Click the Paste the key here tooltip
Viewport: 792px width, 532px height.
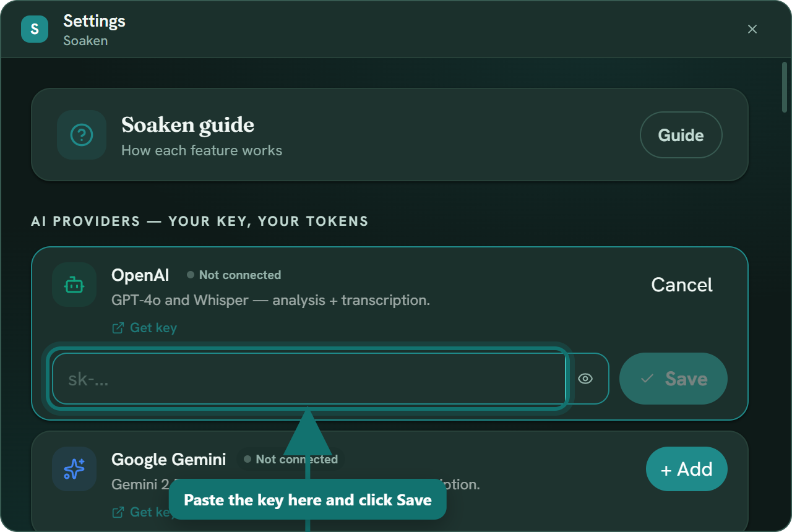coord(308,500)
